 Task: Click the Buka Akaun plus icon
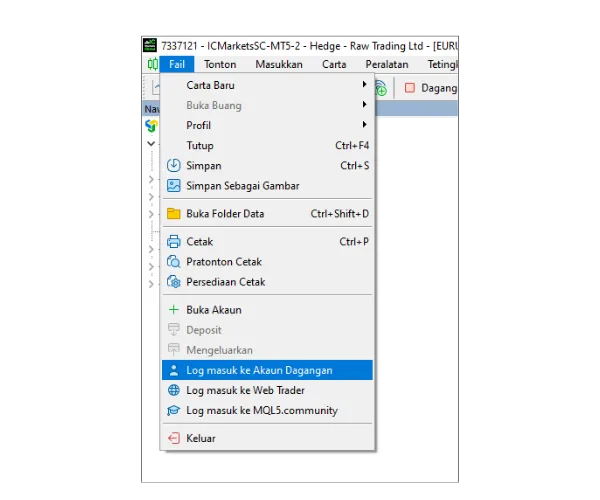point(173,310)
